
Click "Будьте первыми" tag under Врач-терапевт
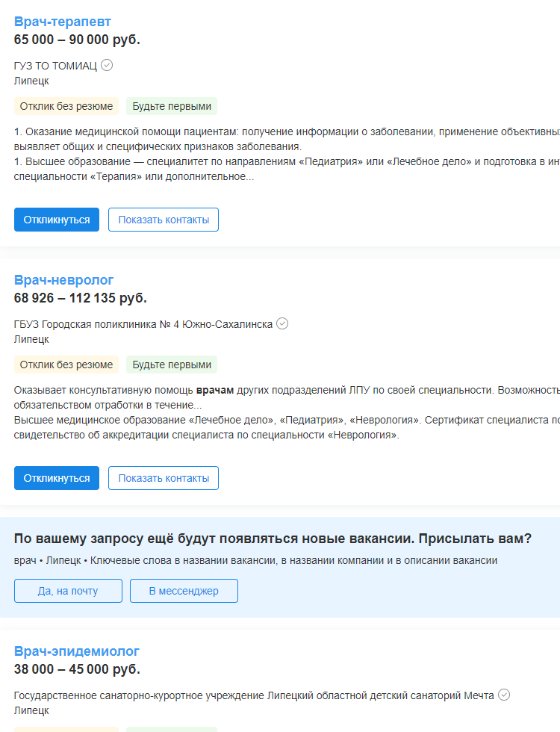[x=172, y=106]
